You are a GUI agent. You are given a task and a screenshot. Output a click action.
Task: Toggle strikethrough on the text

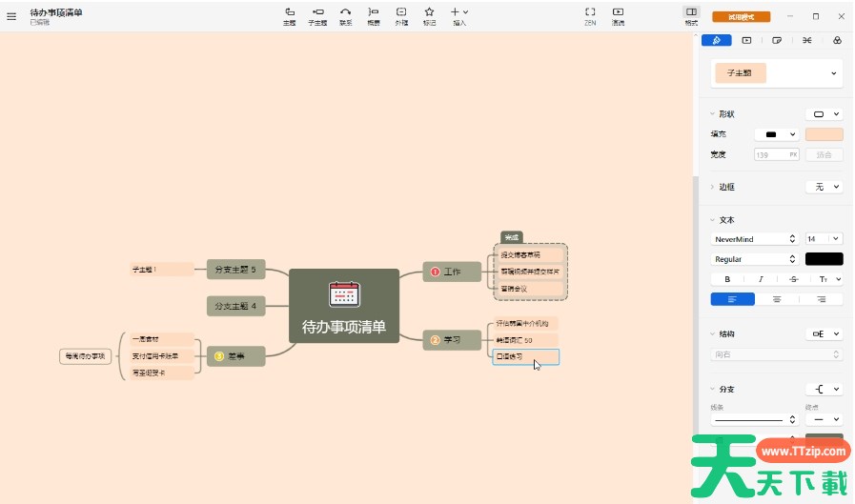pos(792,279)
